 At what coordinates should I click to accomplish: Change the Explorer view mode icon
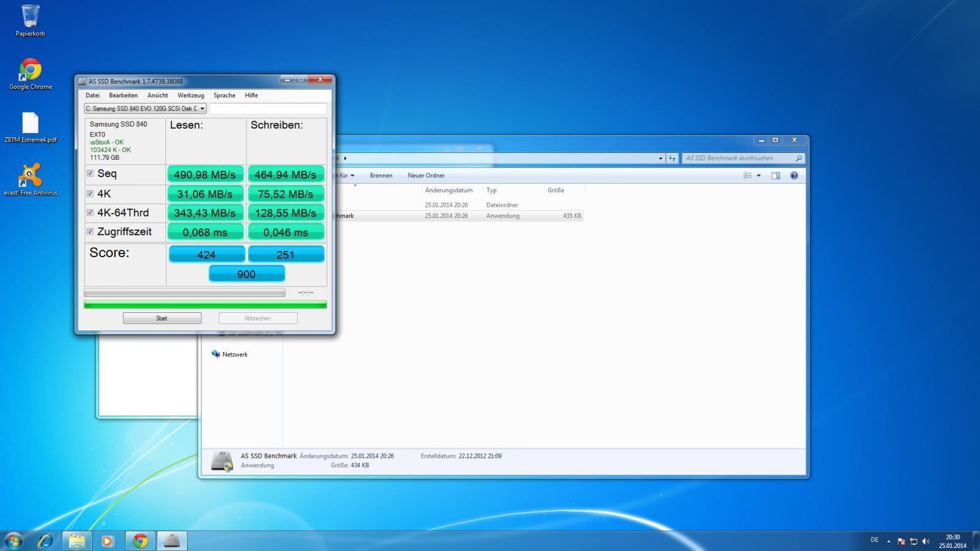tap(747, 176)
